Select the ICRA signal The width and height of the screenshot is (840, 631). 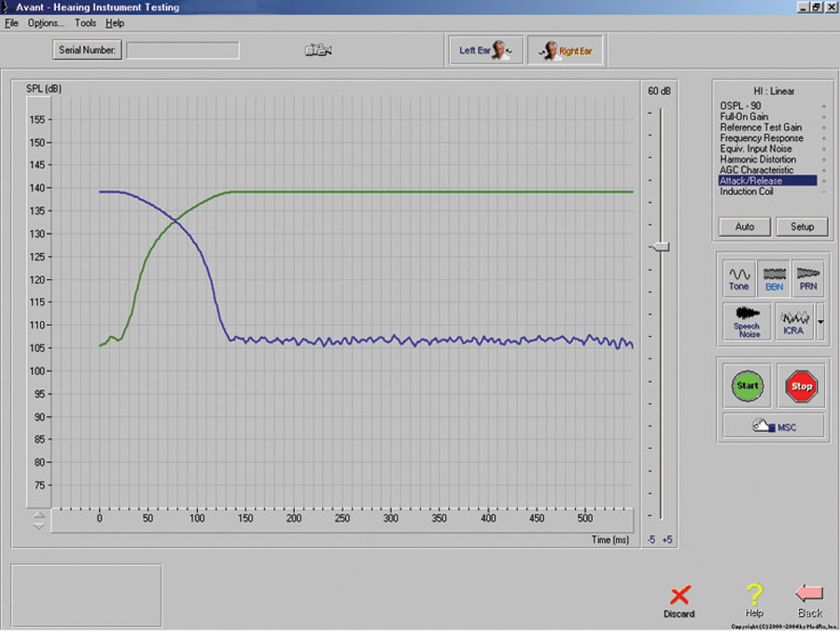coord(794,322)
